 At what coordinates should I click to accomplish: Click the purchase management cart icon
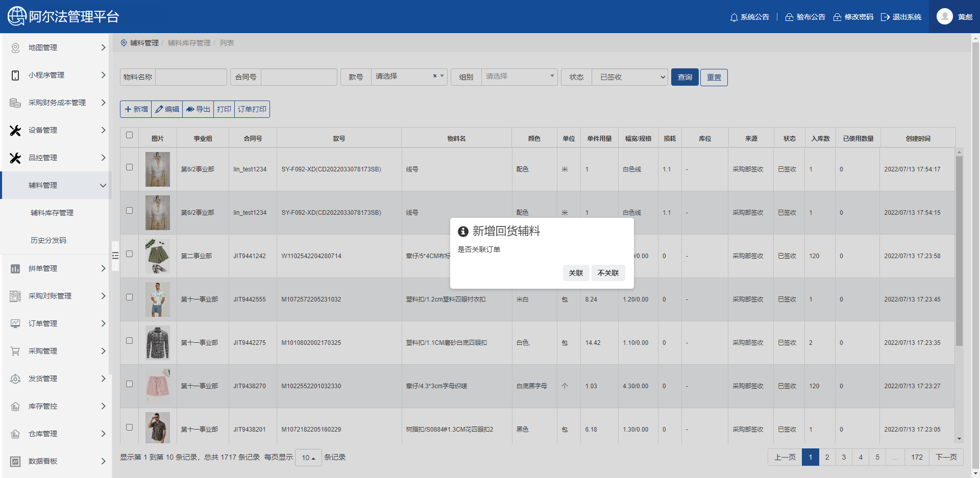tap(15, 351)
